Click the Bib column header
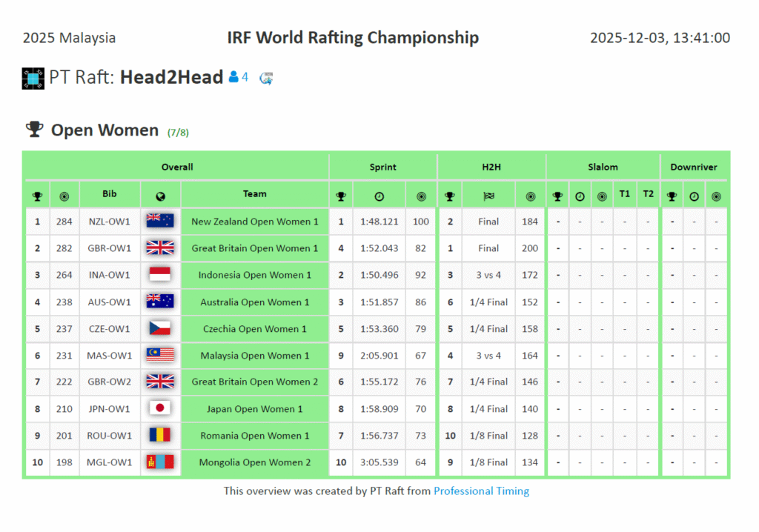 [110, 194]
